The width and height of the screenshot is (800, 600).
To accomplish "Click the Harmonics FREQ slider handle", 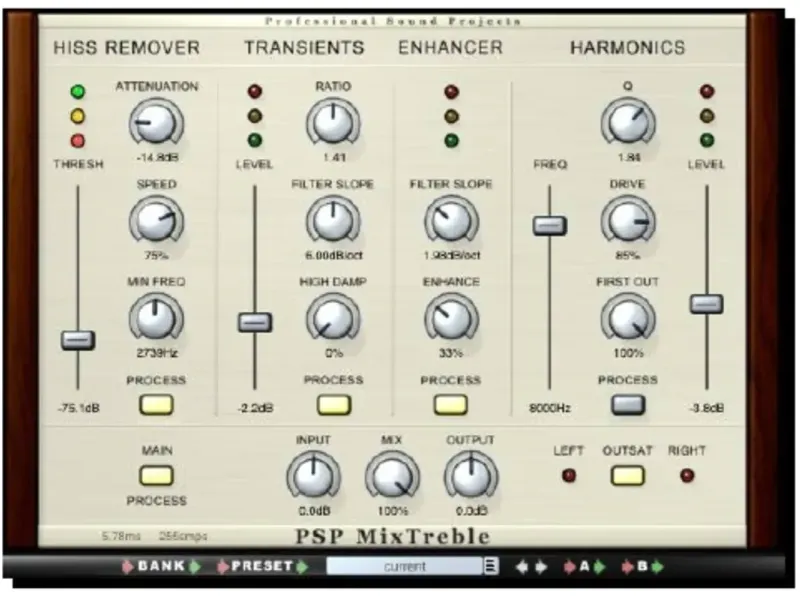I will 549,226.
